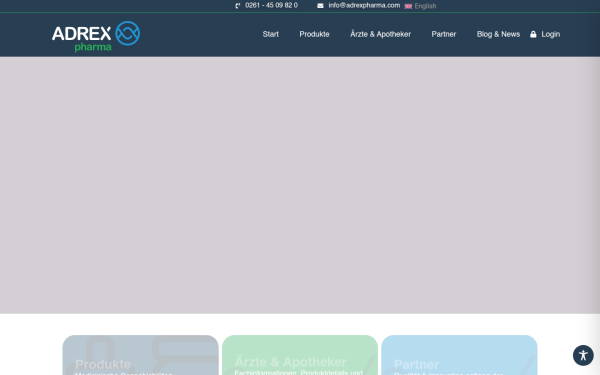Open the Start menu item
The image size is (600, 375).
(x=271, y=34)
